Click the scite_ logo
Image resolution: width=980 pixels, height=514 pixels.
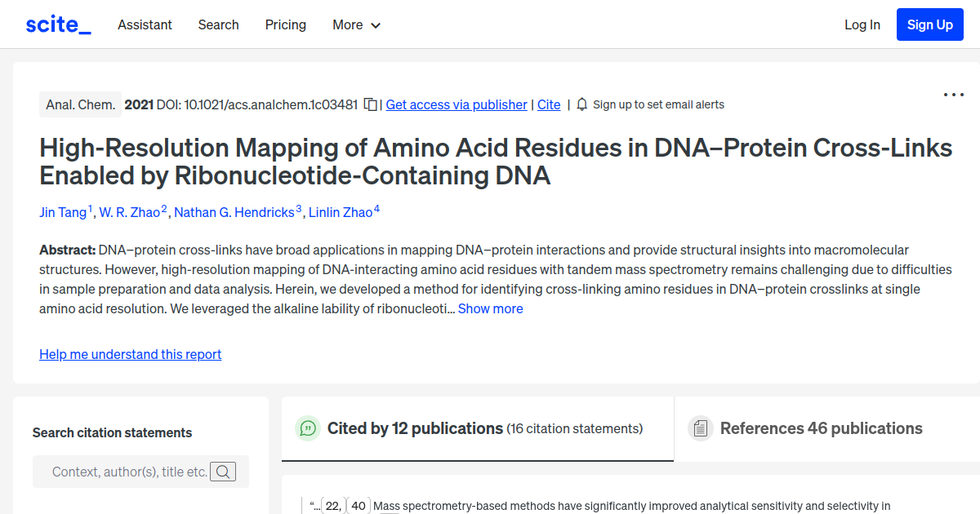[x=57, y=24]
